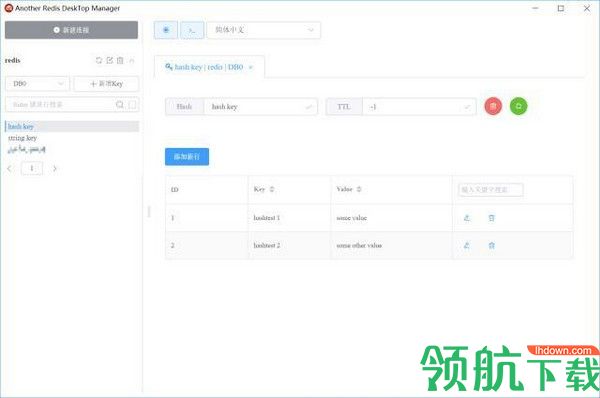Go to previous key list page

coord(10,168)
